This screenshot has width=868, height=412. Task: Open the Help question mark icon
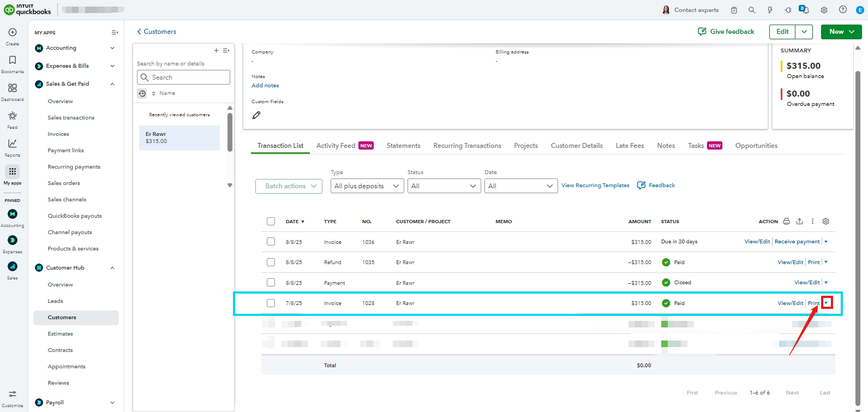pyautogui.click(x=843, y=10)
